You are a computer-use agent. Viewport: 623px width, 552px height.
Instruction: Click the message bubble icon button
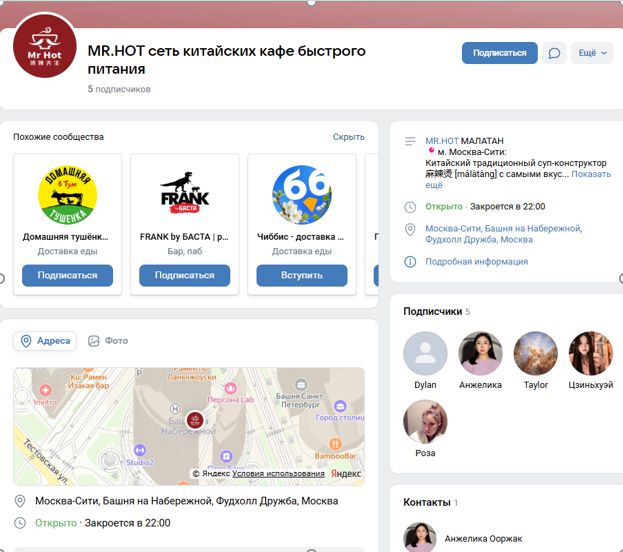554,53
